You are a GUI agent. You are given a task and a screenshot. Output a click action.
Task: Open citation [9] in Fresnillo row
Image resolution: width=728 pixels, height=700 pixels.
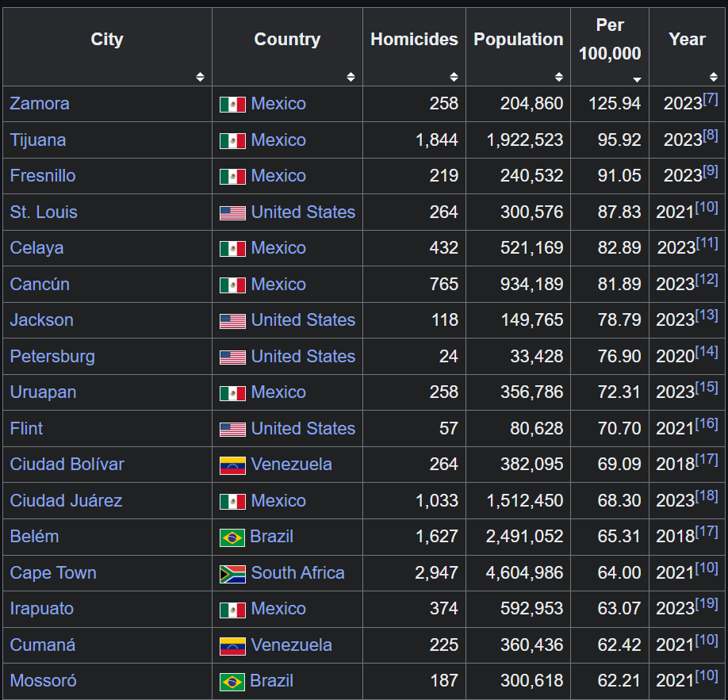[711, 170]
